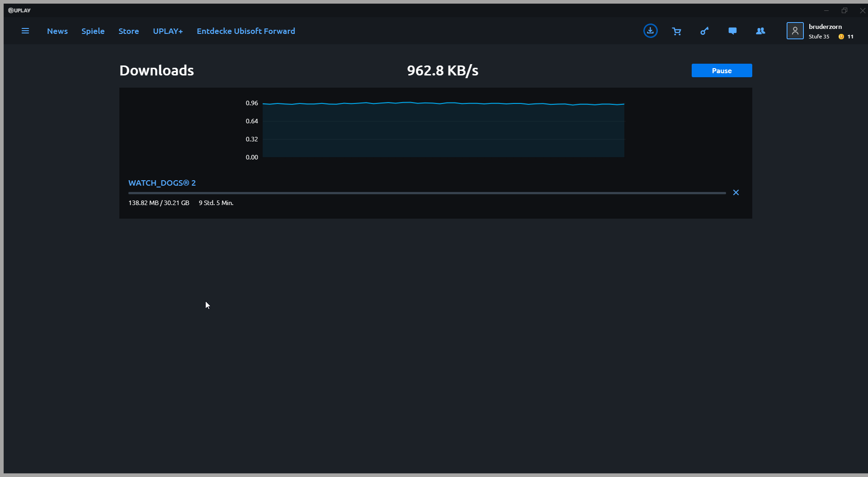Screen dimensions: 868x477
Task: Click the Downloads heading
Action: (x=156, y=70)
